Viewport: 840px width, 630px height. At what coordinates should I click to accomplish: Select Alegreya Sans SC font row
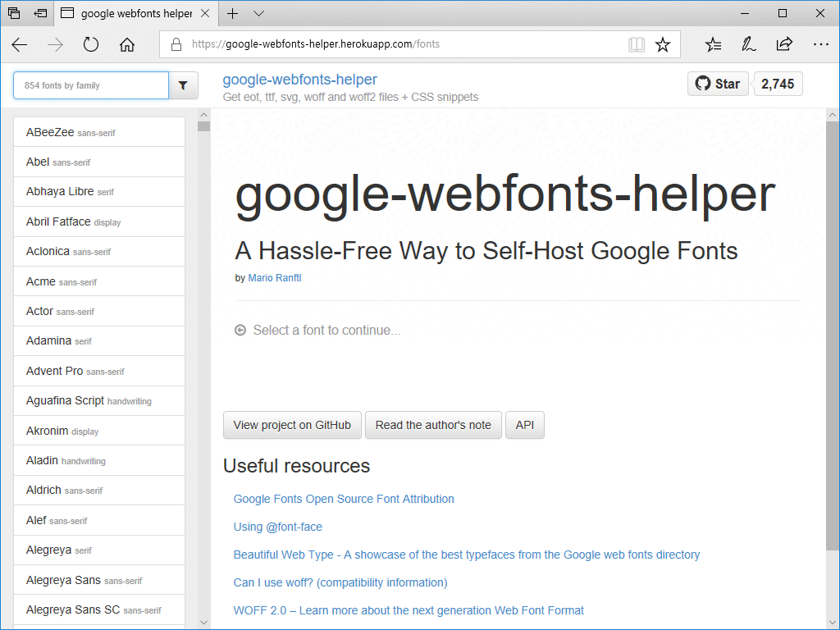tap(99, 609)
